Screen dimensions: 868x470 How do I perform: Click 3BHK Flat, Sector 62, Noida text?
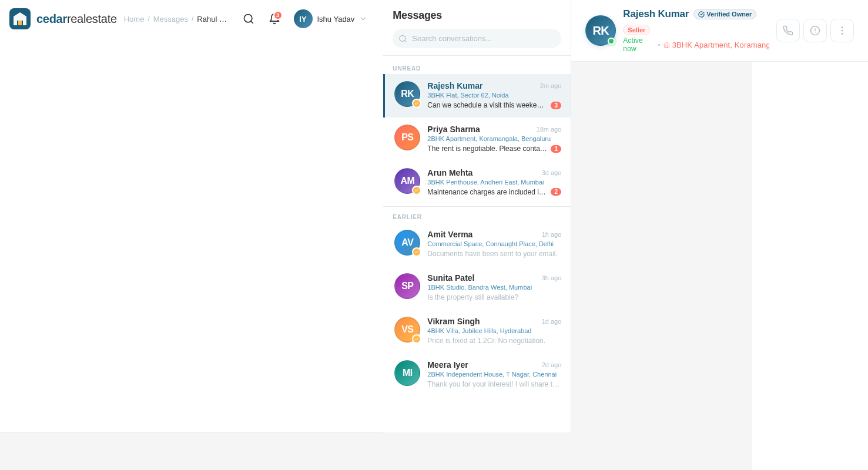[x=468, y=95]
